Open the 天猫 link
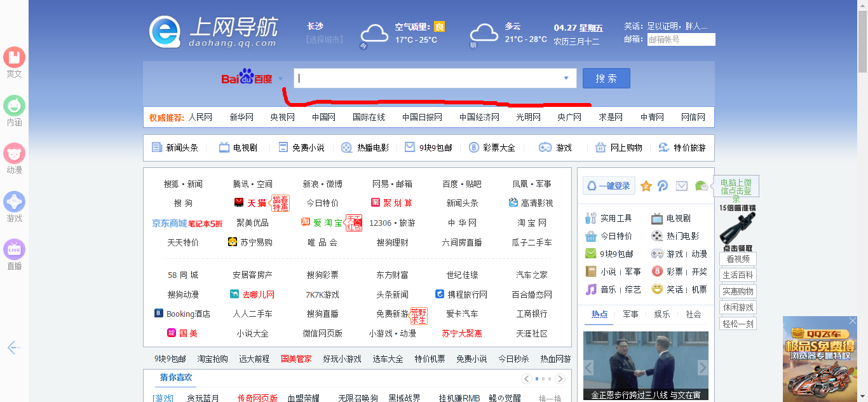Viewport: 868px width, 402px height. 257,203
